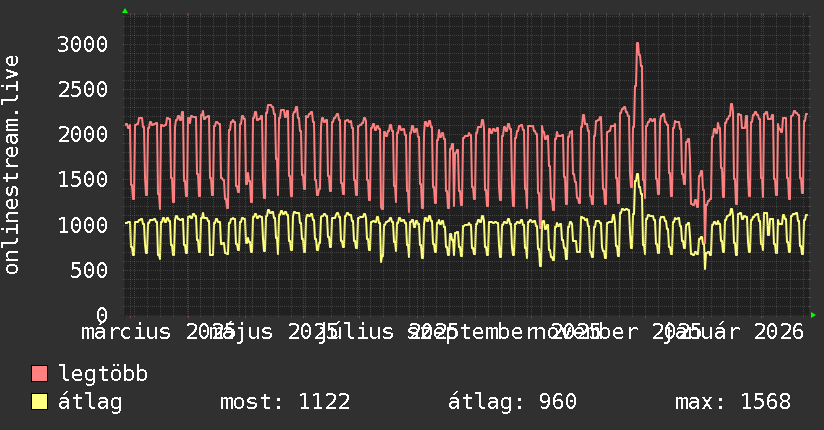Click the green arrow atop the y-axis

[125, 11]
